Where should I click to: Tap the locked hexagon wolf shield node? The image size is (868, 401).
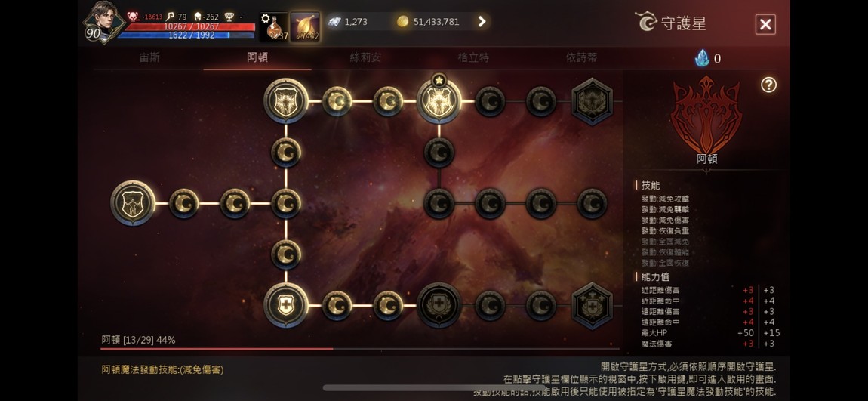[x=592, y=101]
